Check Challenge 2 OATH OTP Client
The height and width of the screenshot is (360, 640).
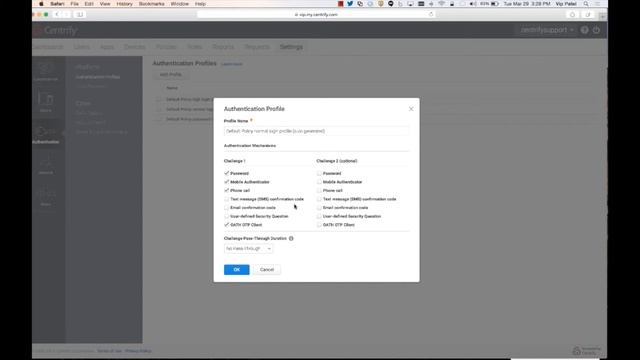319,225
